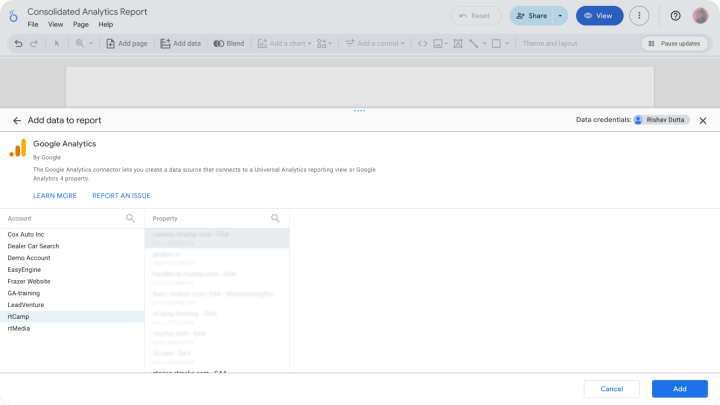This screenshot has width=720, height=405.
Task: Click the panel drag handle dots
Action: click(360, 111)
